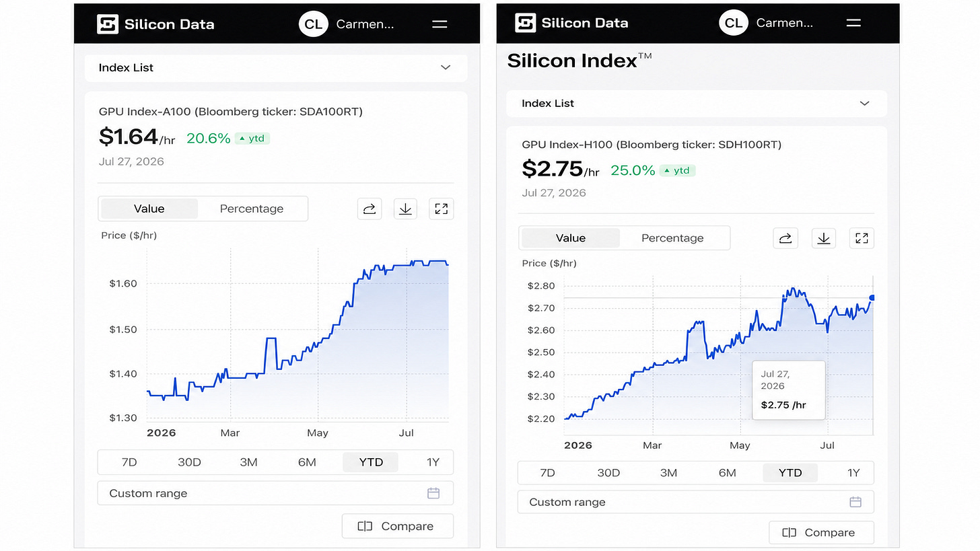The height and width of the screenshot is (551, 980).
Task: Select 1Y range tab on H100 chart
Action: coord(853,472)
